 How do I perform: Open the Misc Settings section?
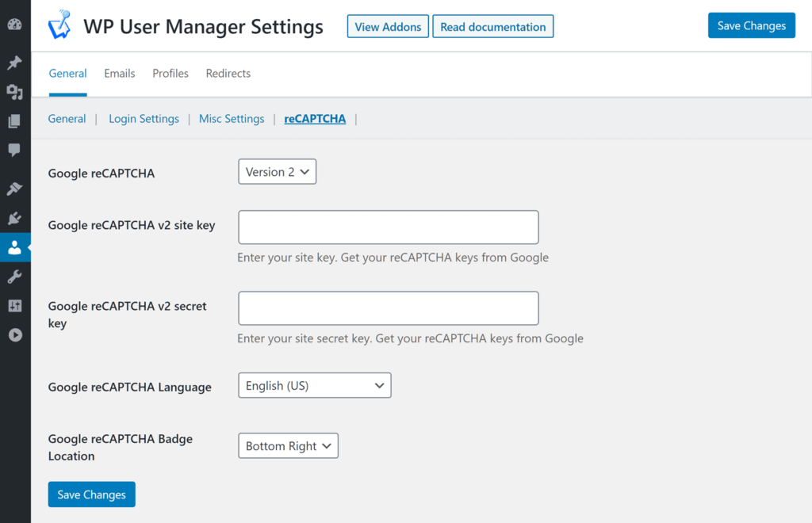point(231,118)
